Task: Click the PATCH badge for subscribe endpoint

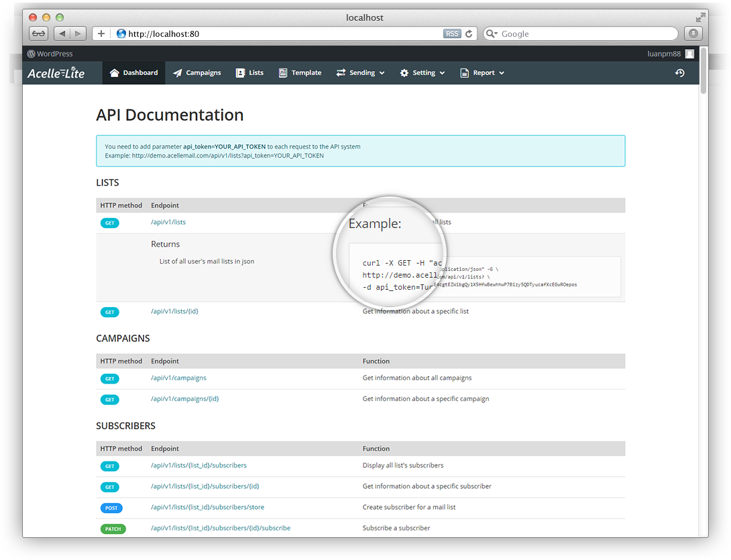Action: pyautogui.click(x=113, y=529)
